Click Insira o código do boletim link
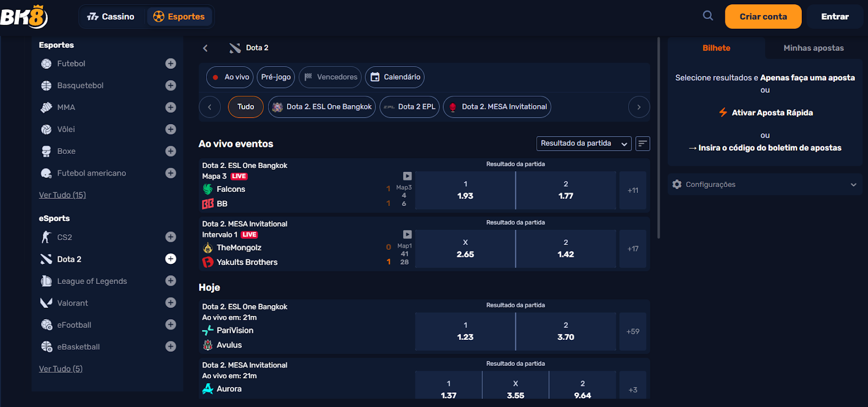 click(765, 148)
